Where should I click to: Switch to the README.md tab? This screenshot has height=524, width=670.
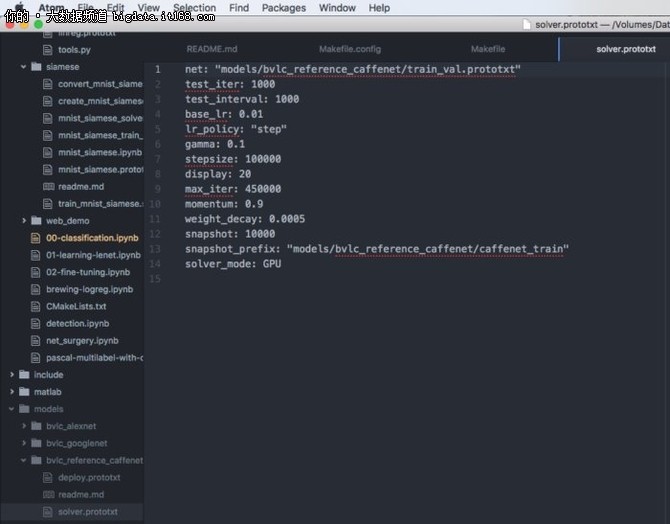click(212, 49)
